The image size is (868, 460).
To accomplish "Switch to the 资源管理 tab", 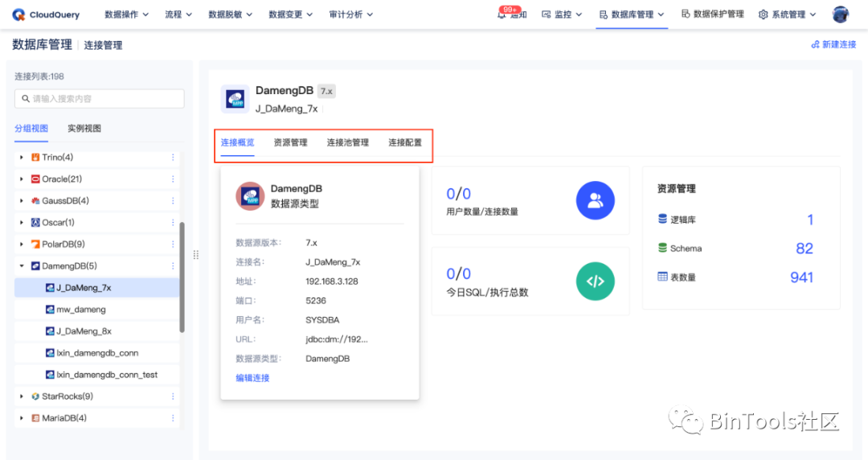I will click(291, 142).
